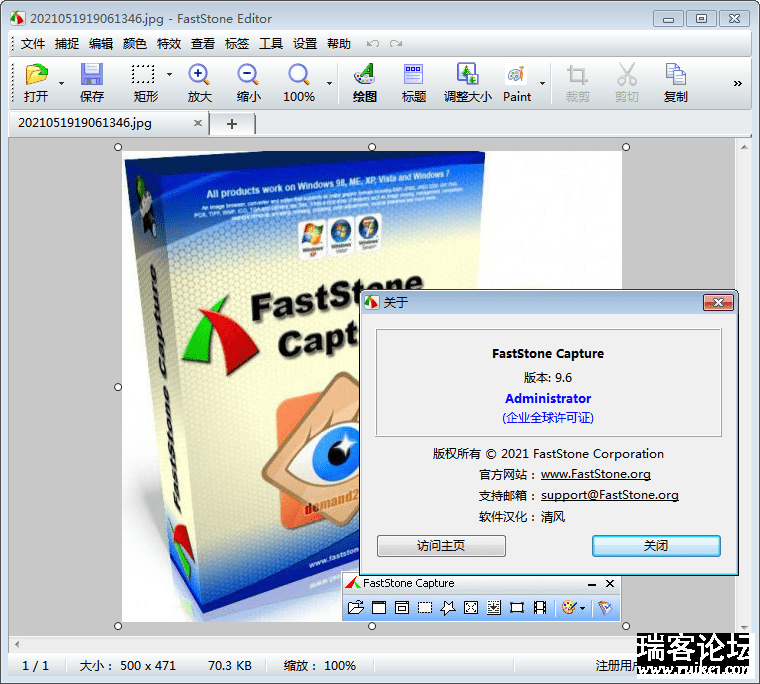
Task: Open the 设置 menu
Action: tap(305, 44)
